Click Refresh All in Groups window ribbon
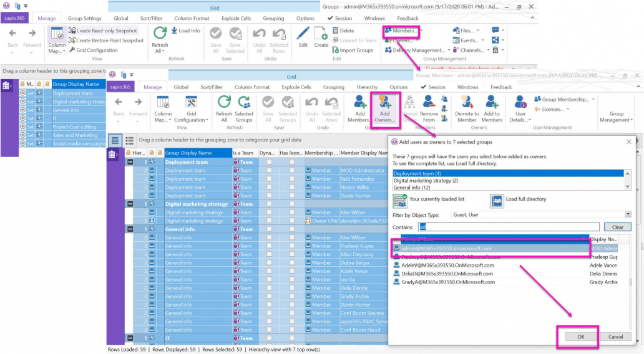 (x=160, y=41)
